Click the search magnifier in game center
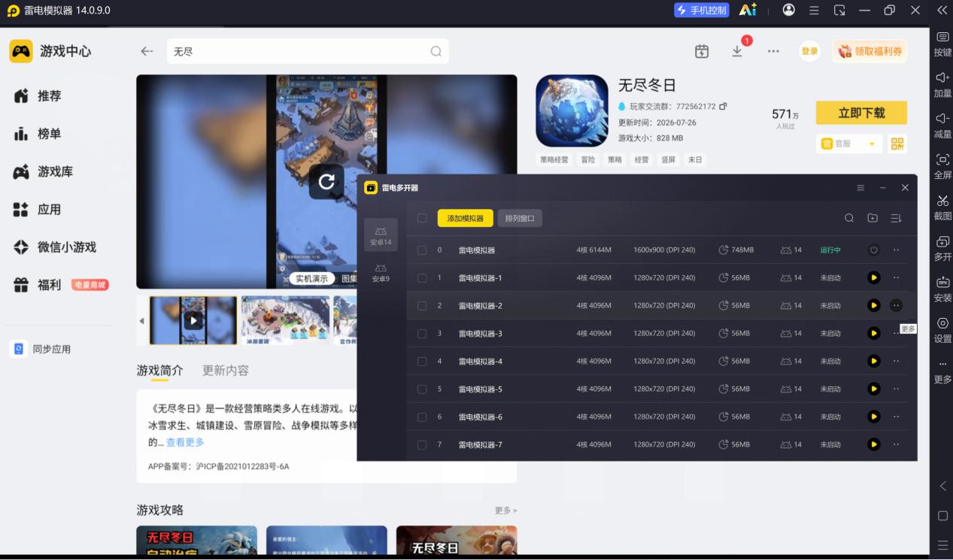 coord(436,51)
